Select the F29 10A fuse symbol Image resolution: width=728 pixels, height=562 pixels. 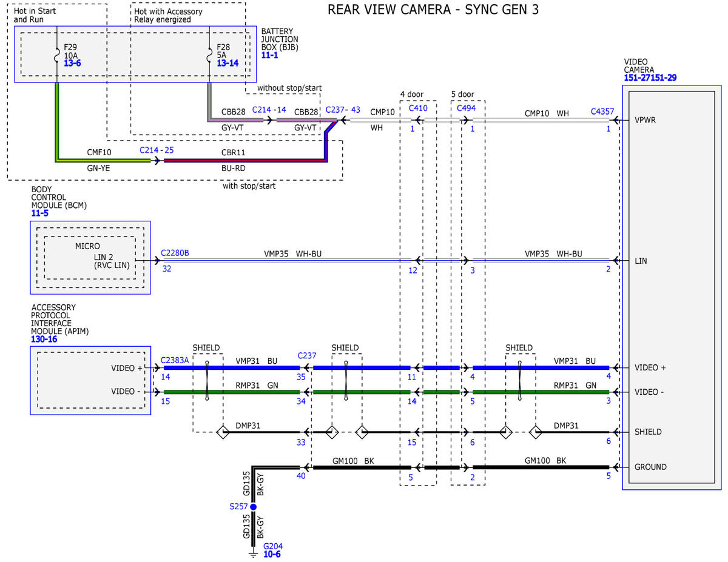coord(57,55)
